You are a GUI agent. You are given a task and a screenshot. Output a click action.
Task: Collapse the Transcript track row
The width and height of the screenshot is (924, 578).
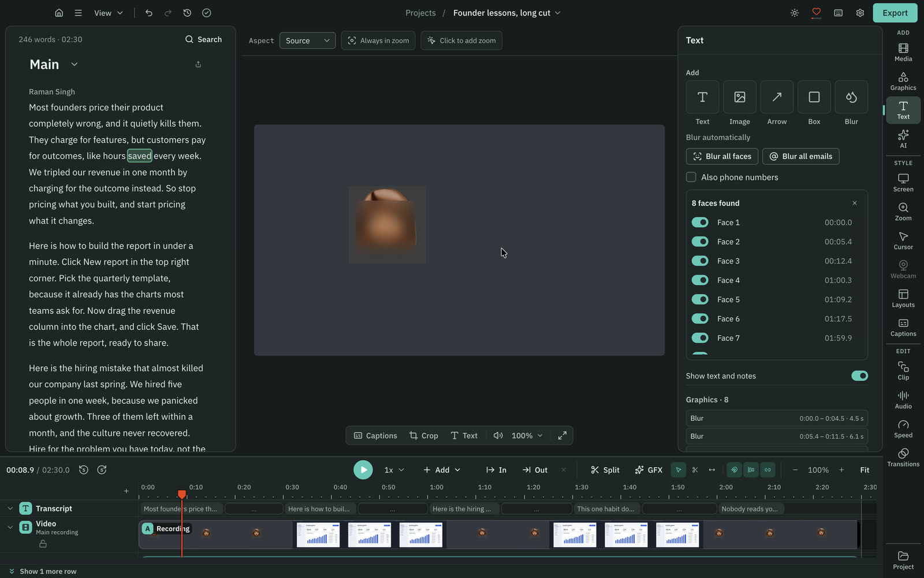[x=10, y=509]
